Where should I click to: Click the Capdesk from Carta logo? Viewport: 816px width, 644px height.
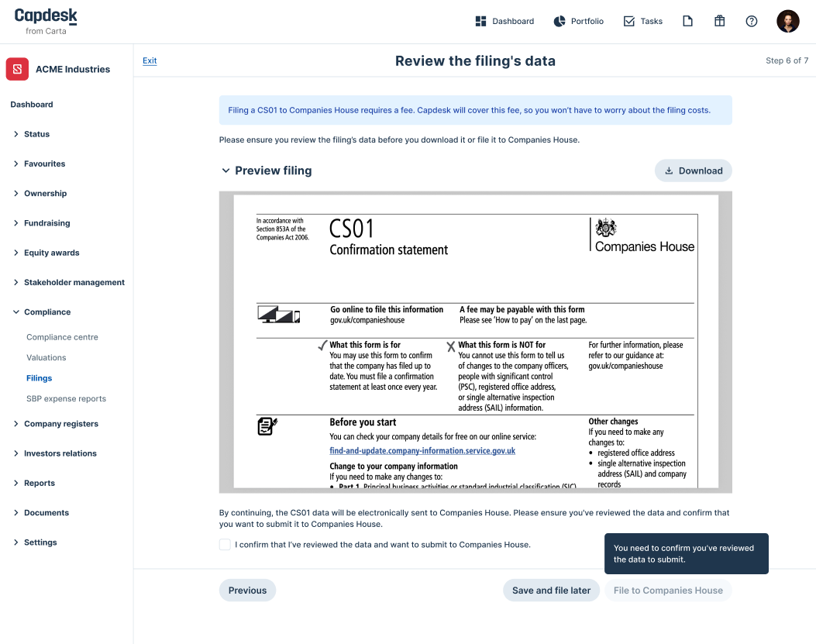click(x=46, y=21)
